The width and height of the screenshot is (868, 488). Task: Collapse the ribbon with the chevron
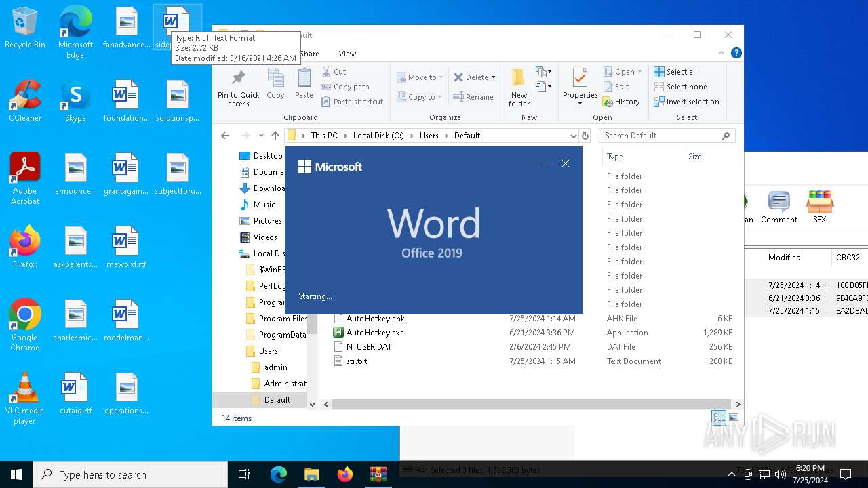721,54
